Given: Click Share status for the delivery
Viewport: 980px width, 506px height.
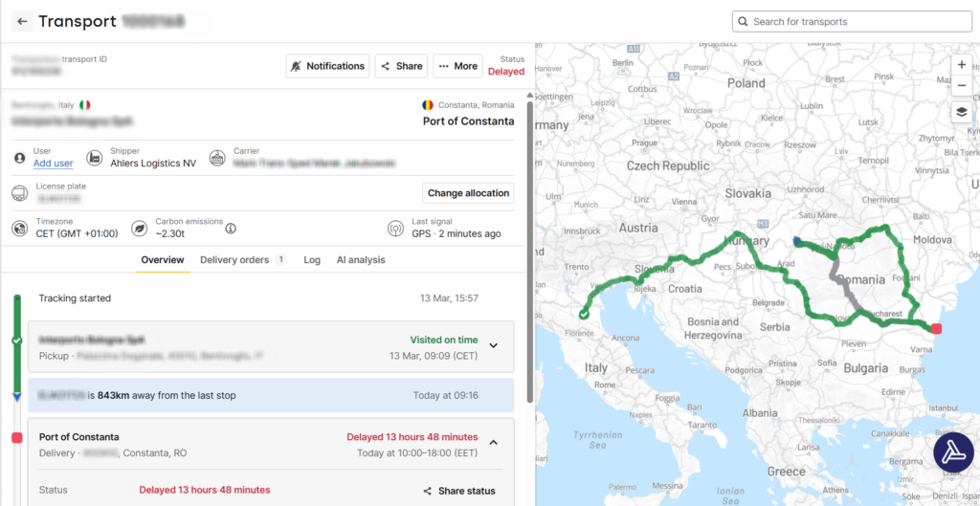Looking at the screenshot, I should [x=459, y=491].
